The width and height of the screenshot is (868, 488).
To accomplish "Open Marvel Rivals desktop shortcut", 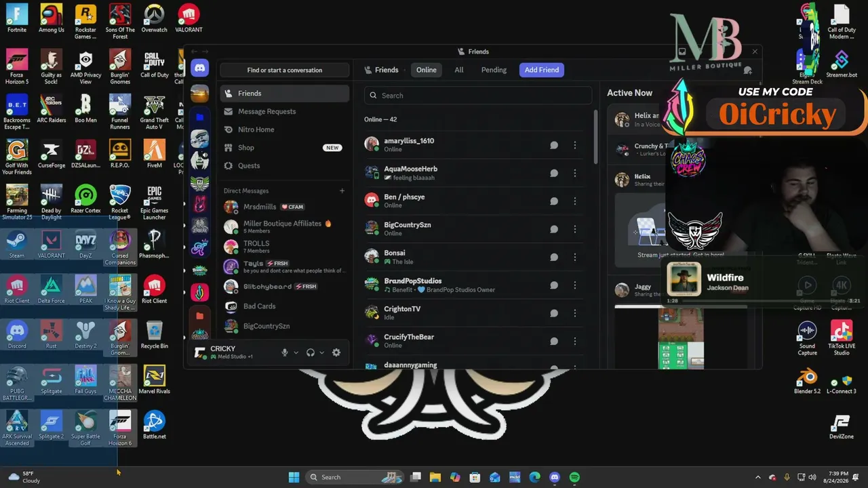I will [155, 381].
